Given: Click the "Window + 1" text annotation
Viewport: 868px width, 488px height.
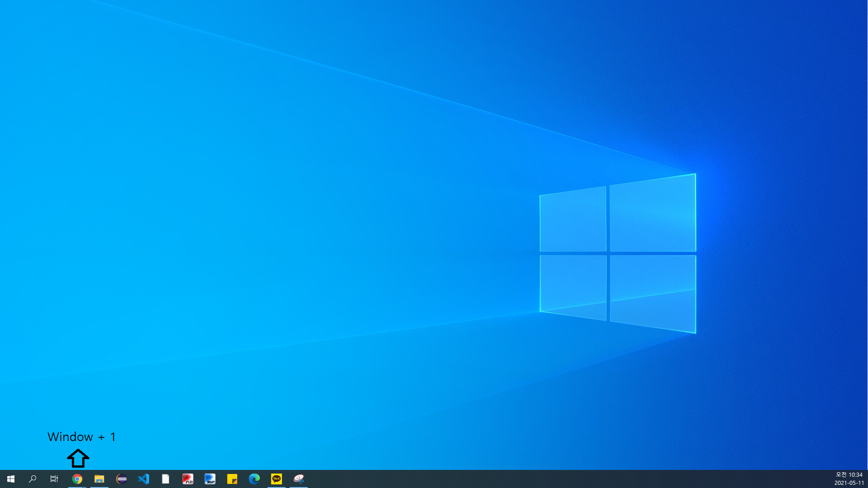Looking at the screenshot, I should (82, 437).
